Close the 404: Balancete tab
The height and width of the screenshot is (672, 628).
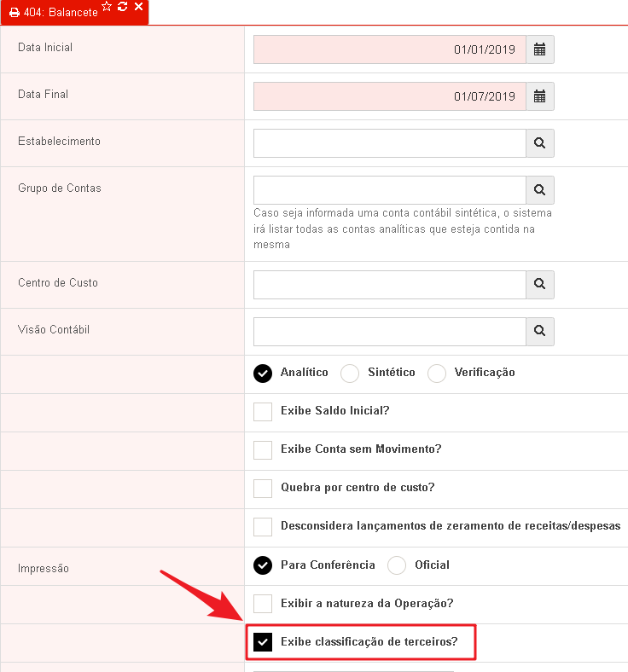point(138,7)
